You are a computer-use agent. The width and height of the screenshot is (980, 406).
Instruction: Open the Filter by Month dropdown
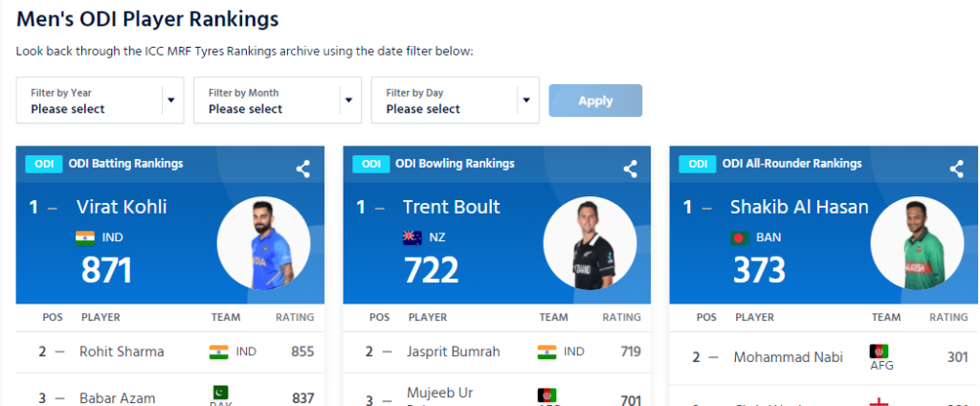(x=278, y=101)
